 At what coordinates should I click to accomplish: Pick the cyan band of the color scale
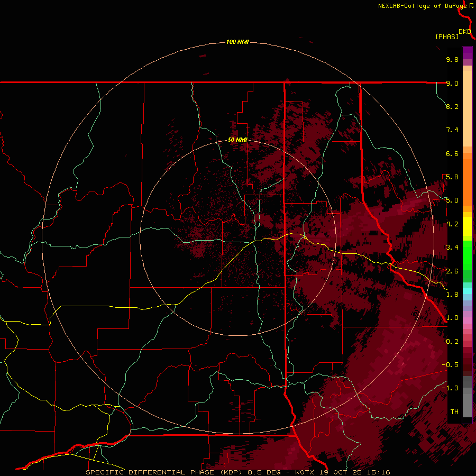[x=467, y=291]
